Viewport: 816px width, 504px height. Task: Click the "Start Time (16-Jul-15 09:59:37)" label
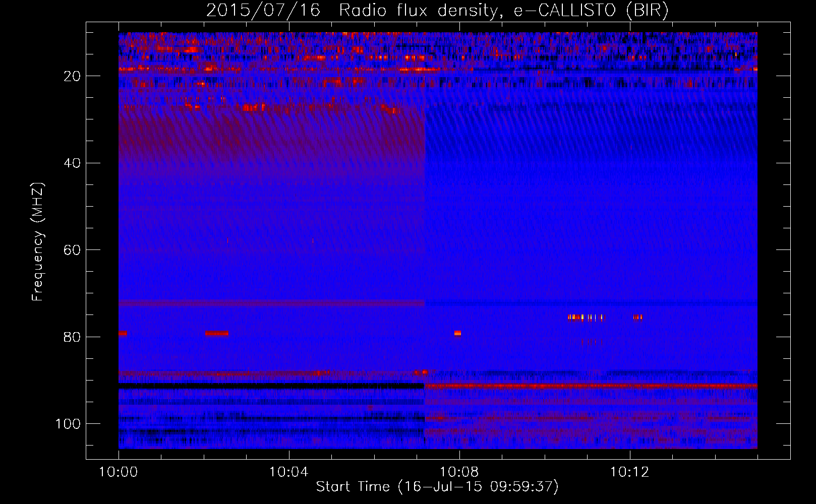pos(437,487)
